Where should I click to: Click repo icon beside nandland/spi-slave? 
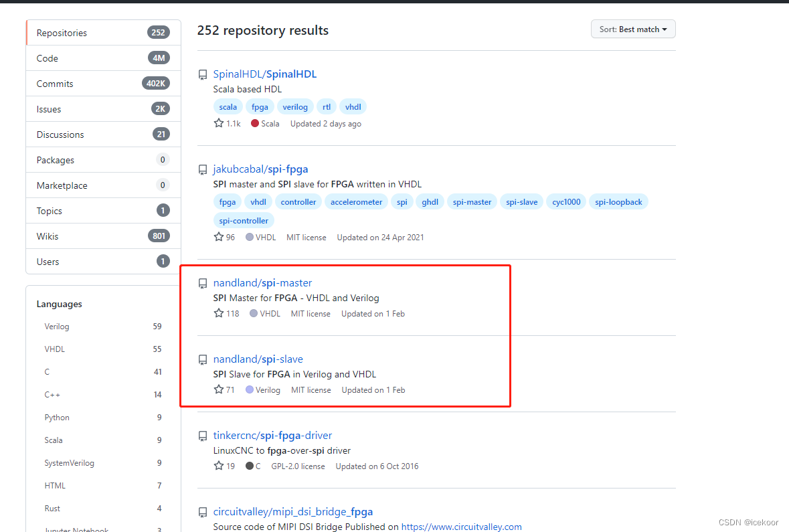pos(203,360)
